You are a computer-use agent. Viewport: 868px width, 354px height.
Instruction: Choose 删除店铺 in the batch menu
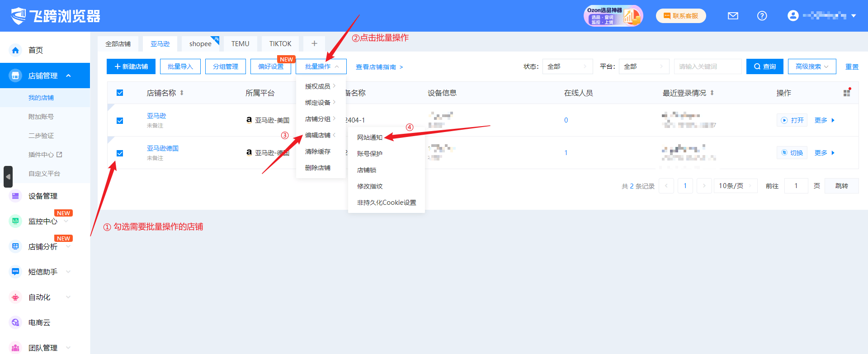pyautogui.click(x=317, y=168)
